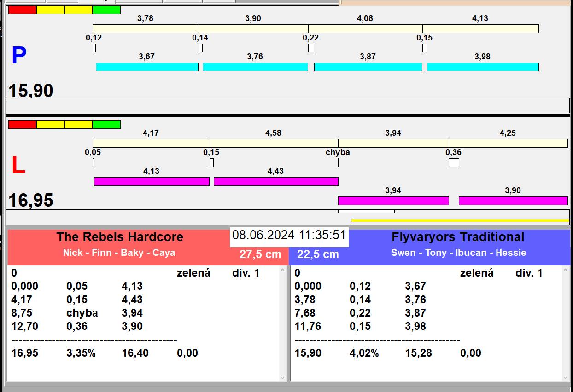Click the 08.06.2024 11:35:51 timestamp
The width and height of the screenshot is (573, 392).
(289, 236)
